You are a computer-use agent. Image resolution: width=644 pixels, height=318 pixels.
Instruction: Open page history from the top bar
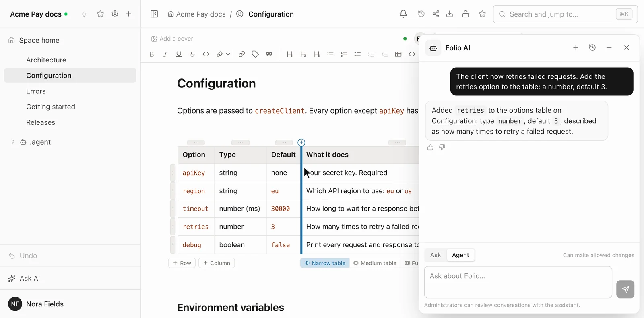point(421,14)
